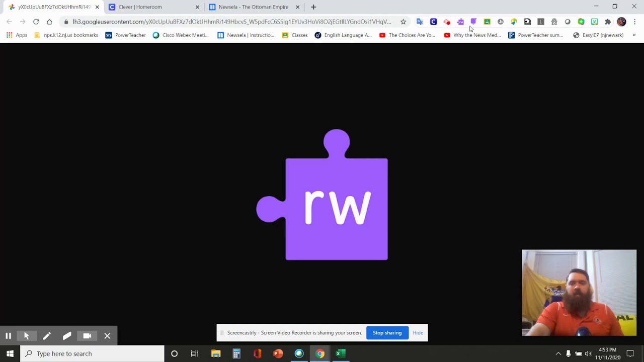Open File Explorer from the taskbar
The image size is (644, 362).
click(216, 353)
